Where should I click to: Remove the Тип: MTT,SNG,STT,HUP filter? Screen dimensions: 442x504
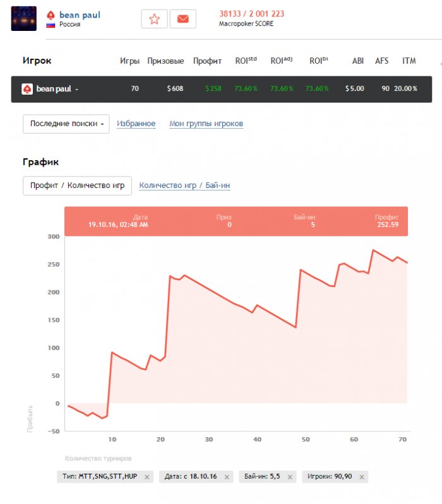pos(147,477)
